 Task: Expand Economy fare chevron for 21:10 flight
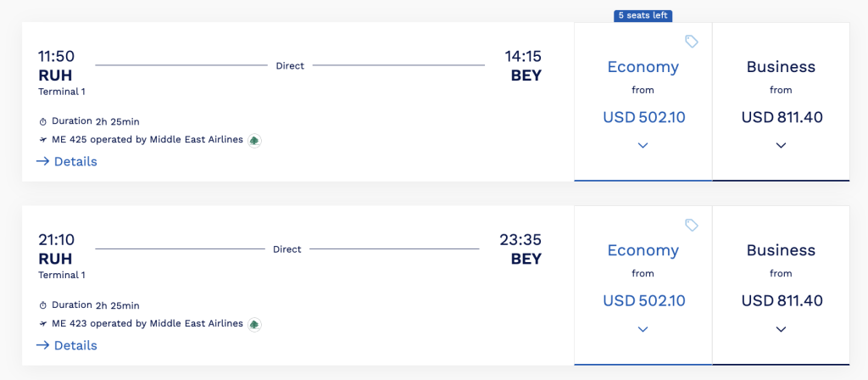click(x=643, y=330)
